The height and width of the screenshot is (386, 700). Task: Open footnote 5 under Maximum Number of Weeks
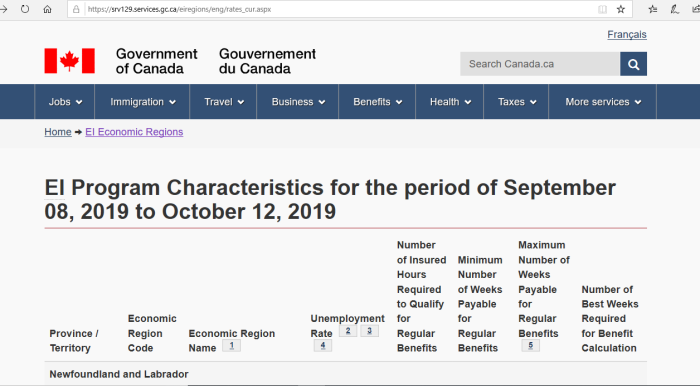(530, 345)
